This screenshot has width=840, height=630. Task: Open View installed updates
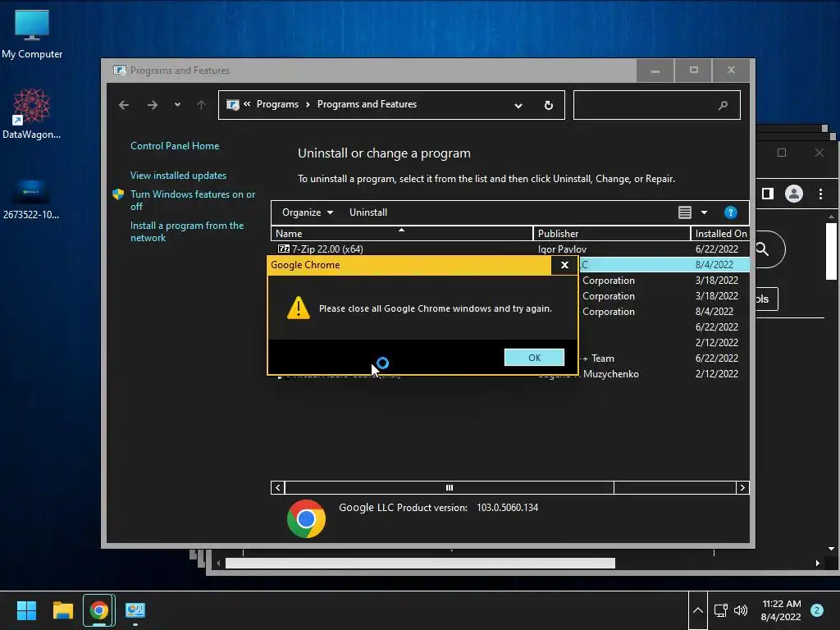pyautogui.click(x=178, y=176)
